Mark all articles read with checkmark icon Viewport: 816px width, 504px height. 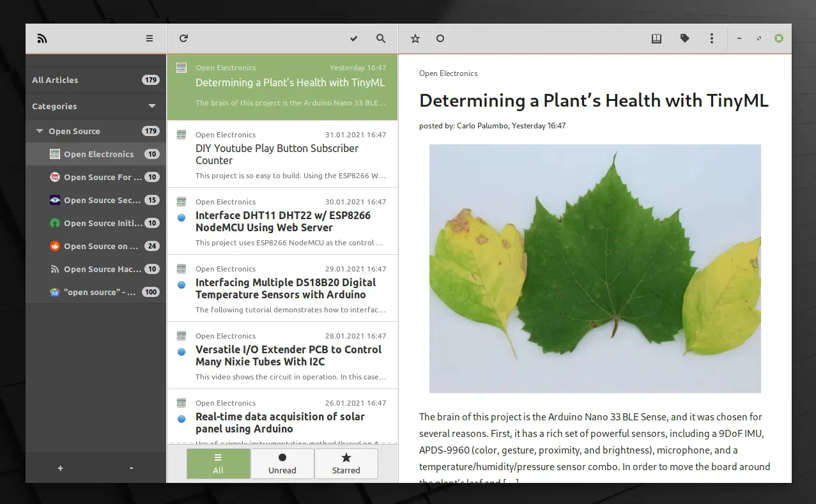354,38
